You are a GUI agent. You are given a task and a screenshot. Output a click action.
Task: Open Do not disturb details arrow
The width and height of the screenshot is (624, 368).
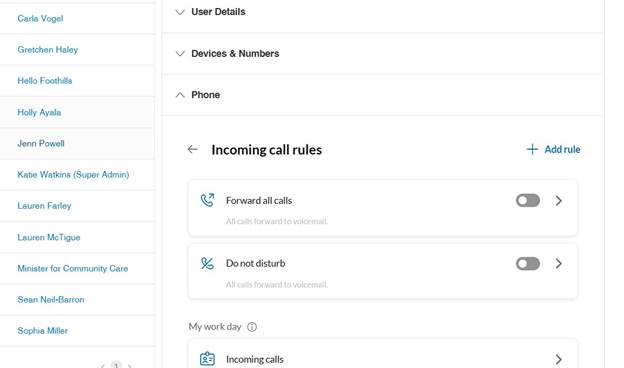tap(559, 263)
